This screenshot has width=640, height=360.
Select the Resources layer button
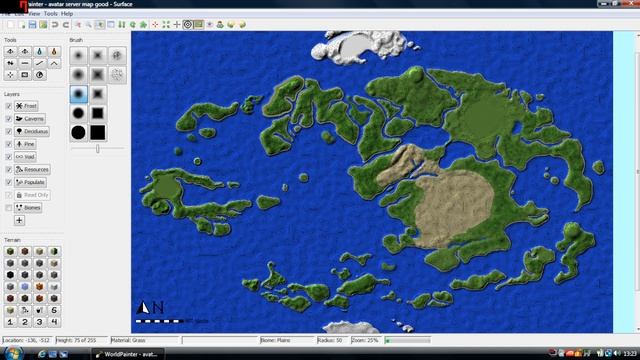click(32, 169)
